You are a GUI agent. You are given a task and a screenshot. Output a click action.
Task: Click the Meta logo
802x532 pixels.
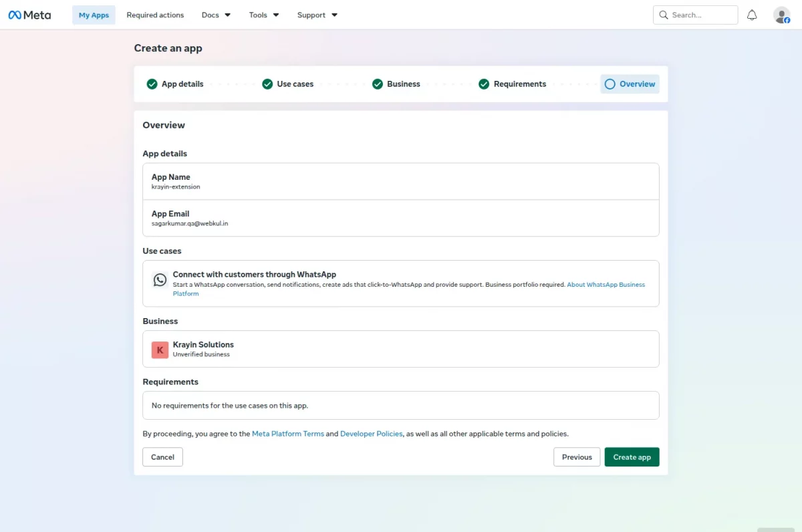(x=29, y=15)
